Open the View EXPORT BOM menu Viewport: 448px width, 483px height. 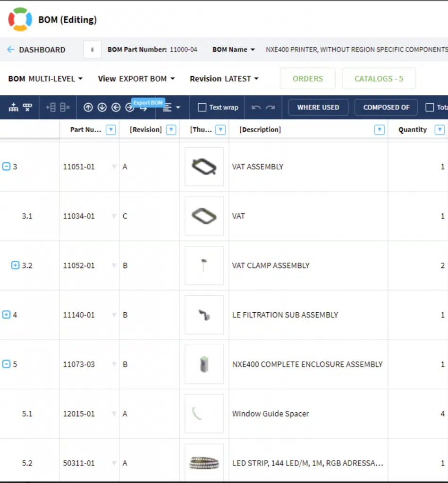136,79
